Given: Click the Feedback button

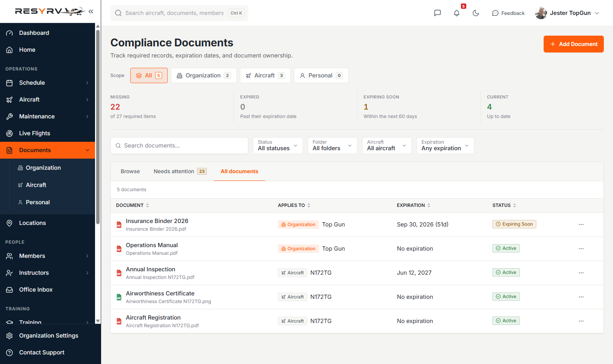Looking at the screenshot, I should (508, 13).
